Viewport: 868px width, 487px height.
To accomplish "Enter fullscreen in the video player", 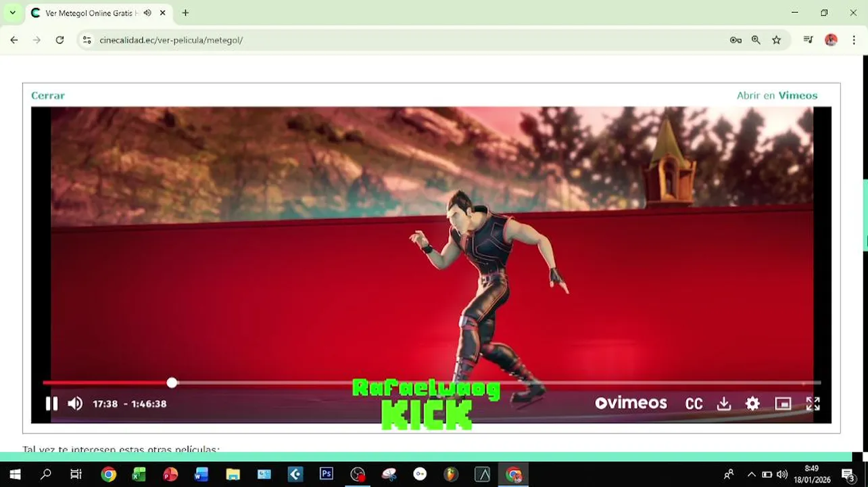I will [x=813, y=404].
